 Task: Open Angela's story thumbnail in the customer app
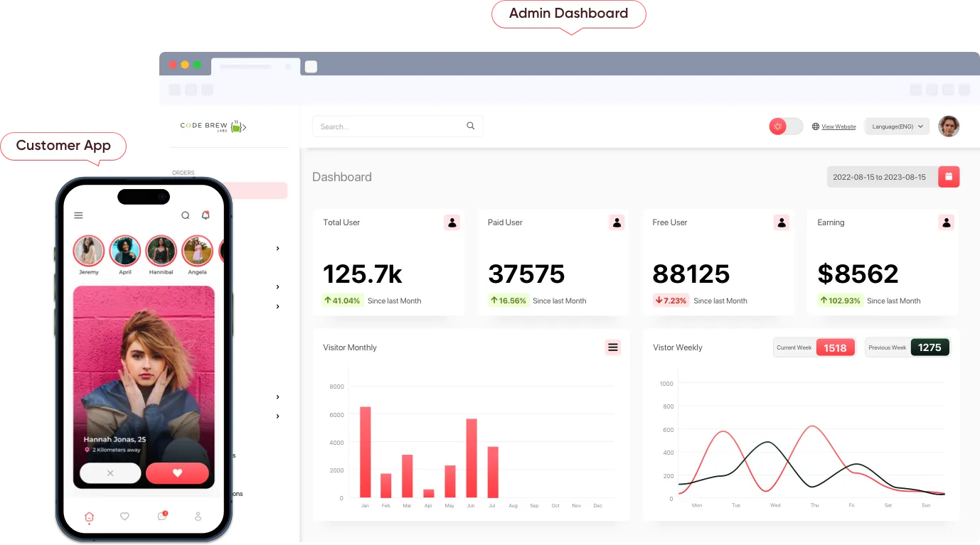197,250
